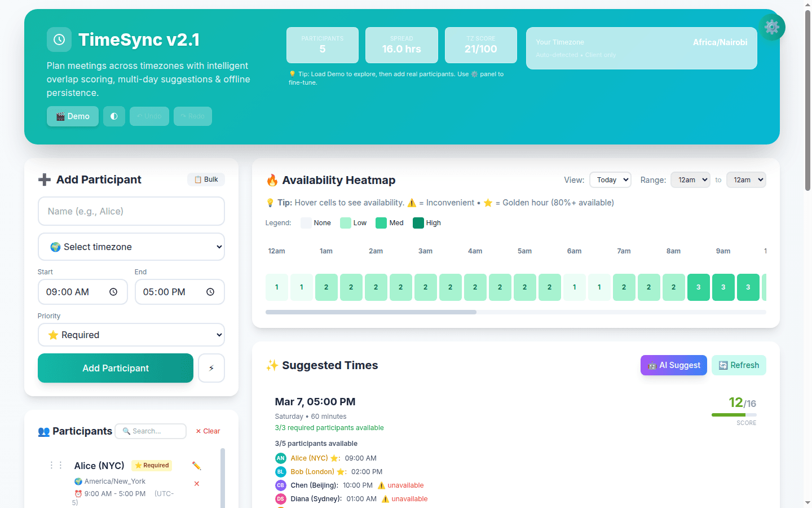This screenshot has width=812, height=508.
Task: Click the High legend swatch
Action: click(418, 223)
